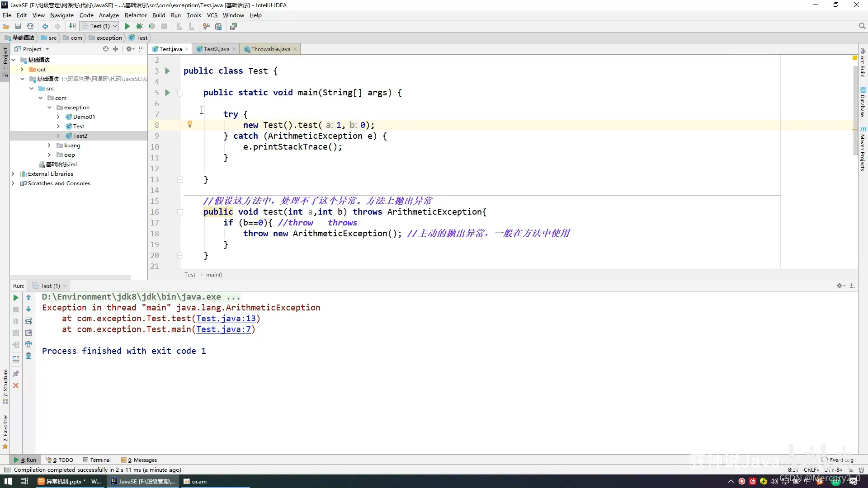Click the gutter run arrow at line 5
Screen dimensions: 868x488
point(167,93)
